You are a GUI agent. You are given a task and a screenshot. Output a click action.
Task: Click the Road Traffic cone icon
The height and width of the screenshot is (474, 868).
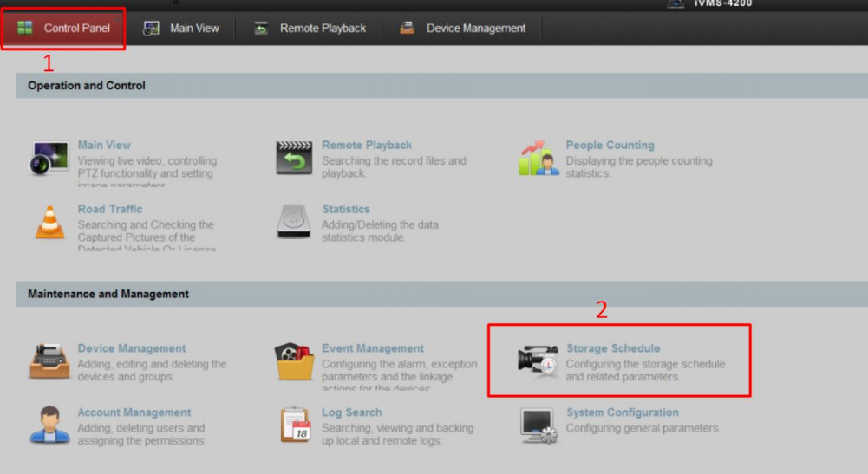(x=49, y=222)
